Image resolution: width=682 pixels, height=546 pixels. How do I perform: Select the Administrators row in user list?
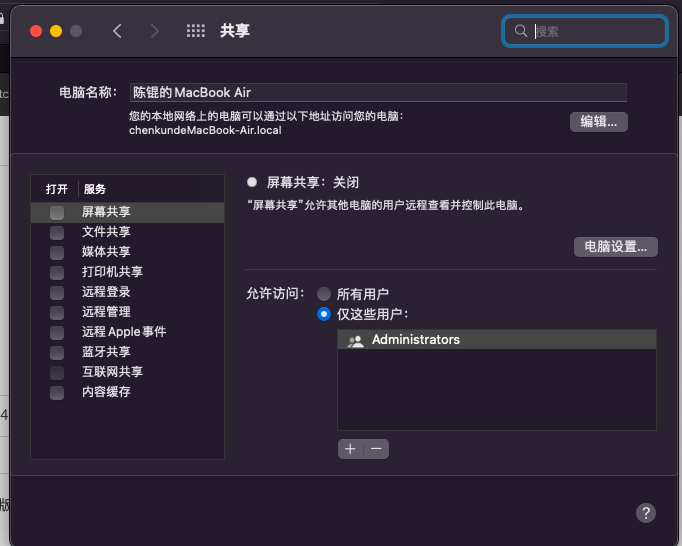pyautogui.click(x=497, y=339)
